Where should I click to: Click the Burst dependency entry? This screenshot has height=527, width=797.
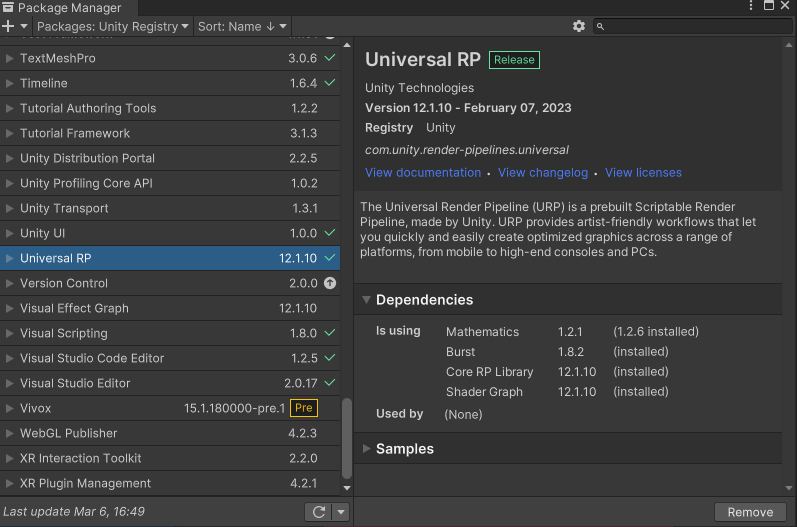(x=461, y=352)
